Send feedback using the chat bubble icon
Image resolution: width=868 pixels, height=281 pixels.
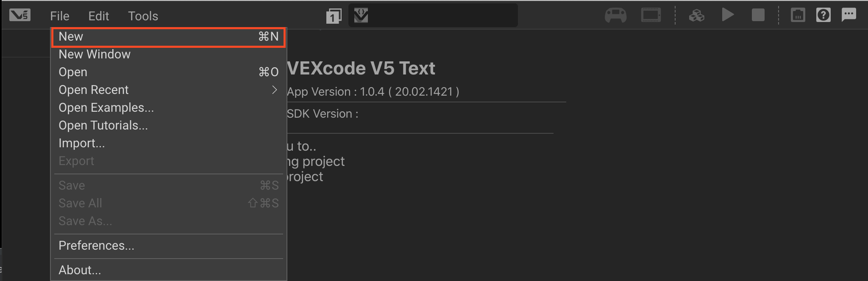coord(849,15)
